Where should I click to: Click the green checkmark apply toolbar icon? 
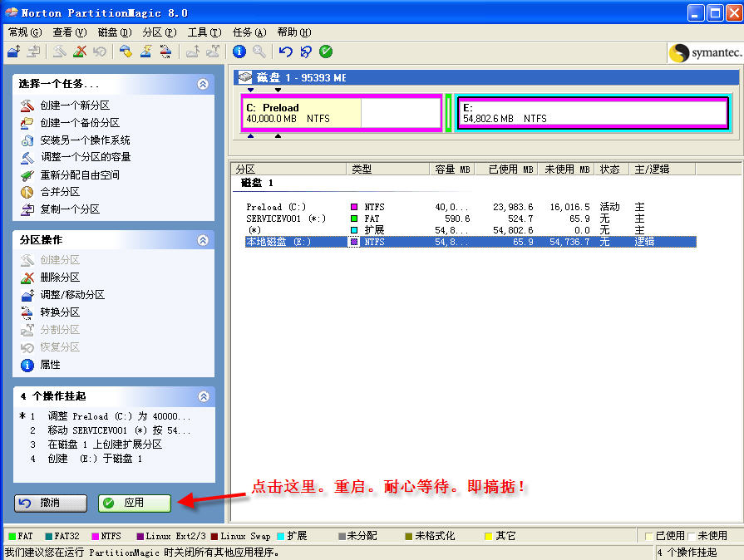click(326, 52)
